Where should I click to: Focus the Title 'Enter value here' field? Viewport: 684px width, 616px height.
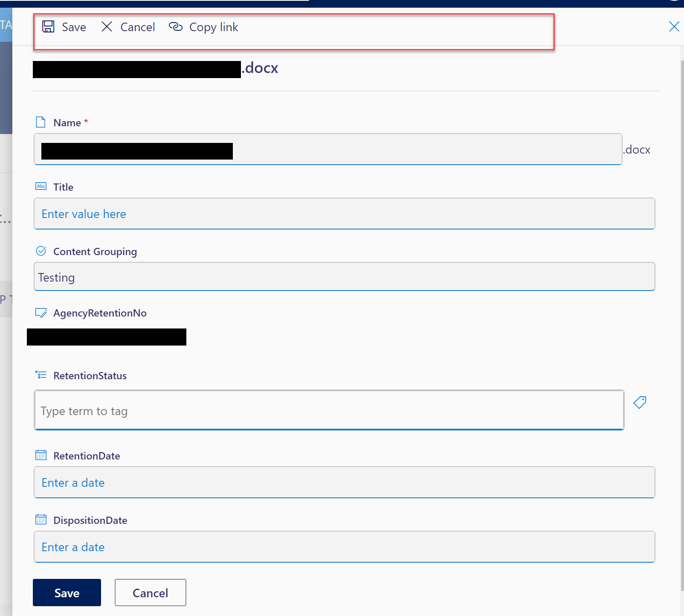click(x=345, y=214)
